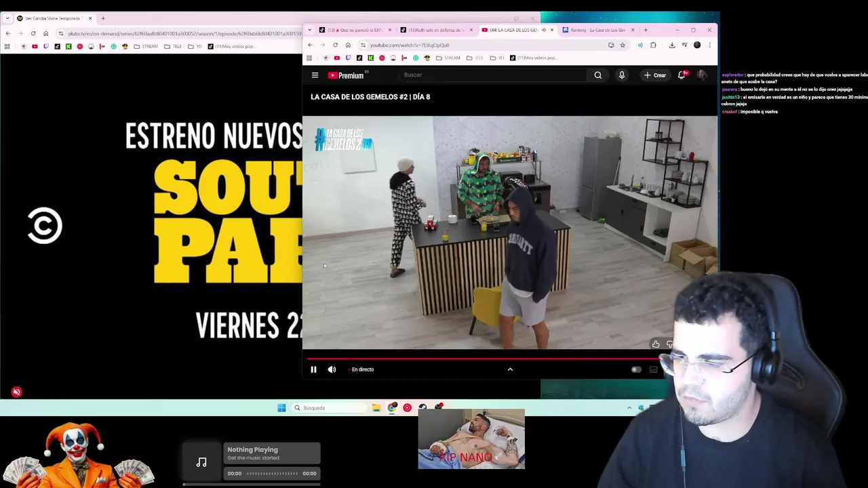The width and height of the screenshot is (868, 488).
Task: Toggle autoplay switch in the player
Action: [636, 369]
